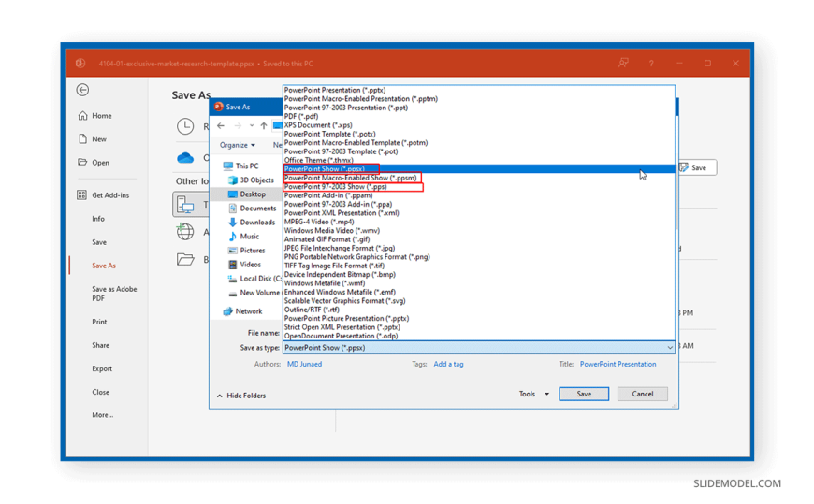Click the MD Junaed author link
The height and width of the screenshot is (504, 814).
pyautogui.click(x=304, y=365)
